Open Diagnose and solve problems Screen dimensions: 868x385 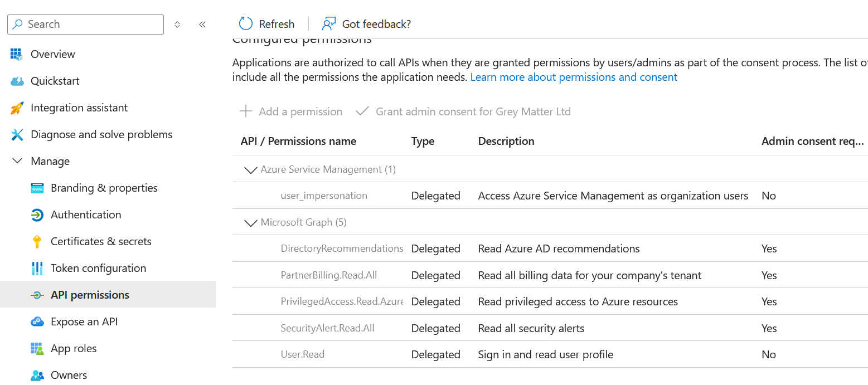coord(101,134)
